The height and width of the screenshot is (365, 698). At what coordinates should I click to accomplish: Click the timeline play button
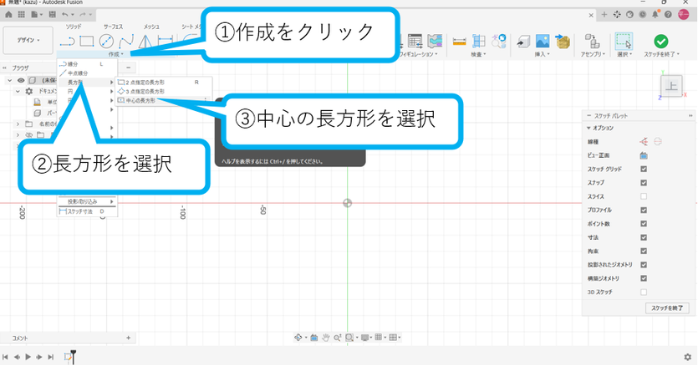[28, 357]
